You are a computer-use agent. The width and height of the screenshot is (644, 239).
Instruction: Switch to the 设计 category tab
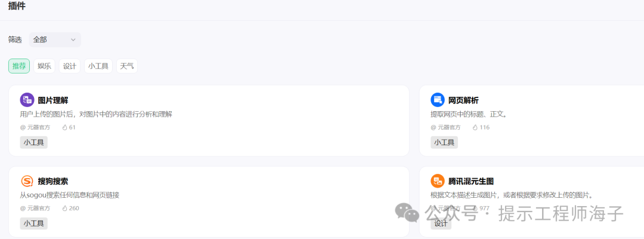pyautogui.click(x=69, y=66)
